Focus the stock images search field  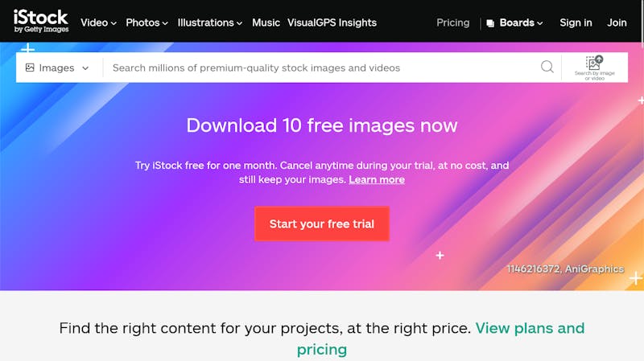click(x=320, y=68)
